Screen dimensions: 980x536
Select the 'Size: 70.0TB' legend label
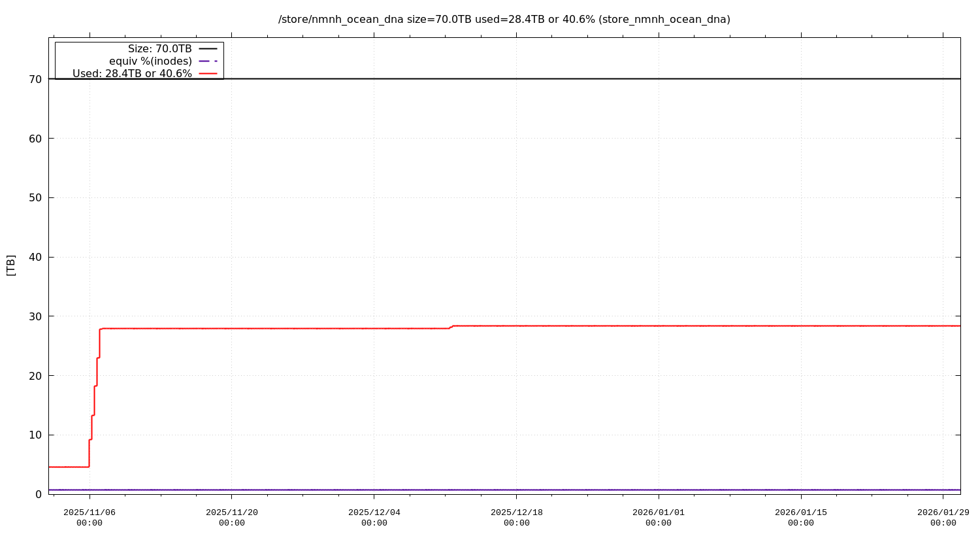159,49
